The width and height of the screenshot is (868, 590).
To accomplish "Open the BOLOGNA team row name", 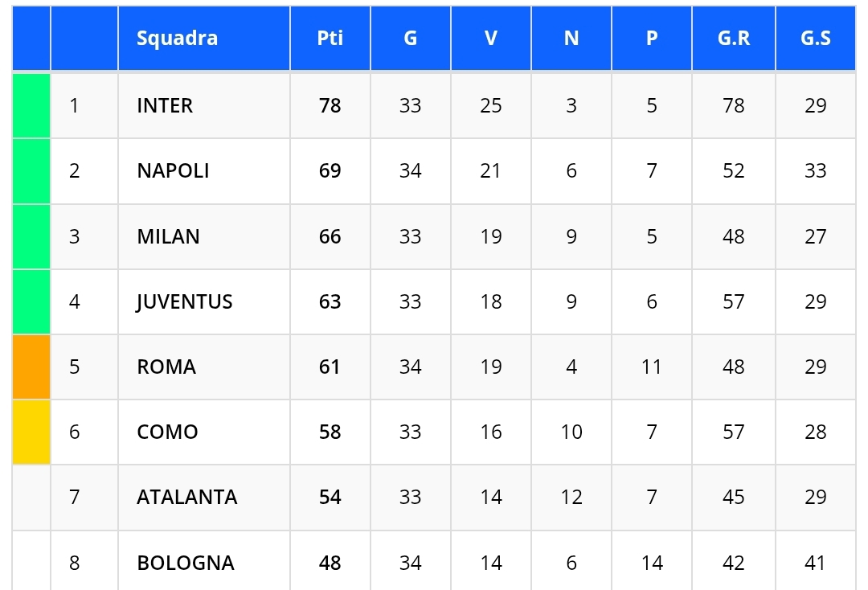I will click(x=186, y=563).
